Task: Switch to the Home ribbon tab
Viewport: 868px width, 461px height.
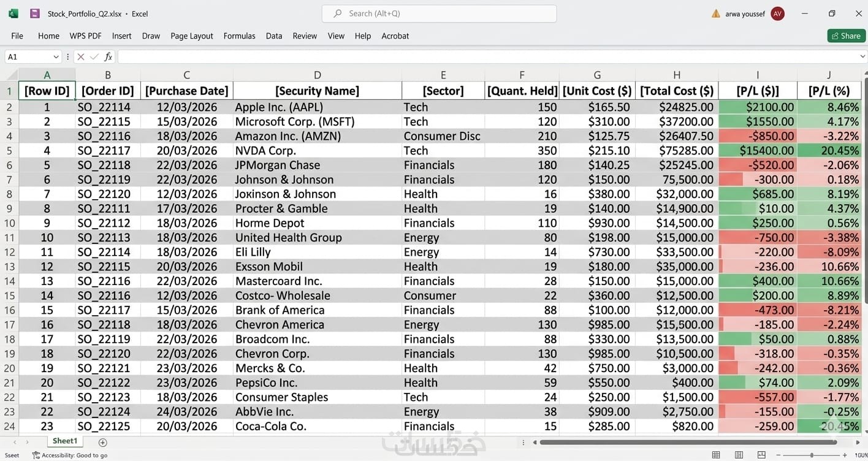Action: (48, 36)
